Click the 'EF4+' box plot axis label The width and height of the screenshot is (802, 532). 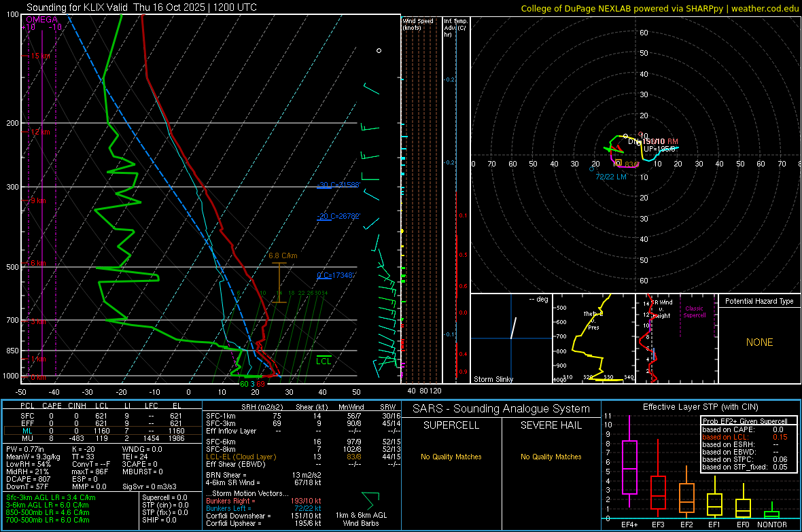(x=629, y=525)
